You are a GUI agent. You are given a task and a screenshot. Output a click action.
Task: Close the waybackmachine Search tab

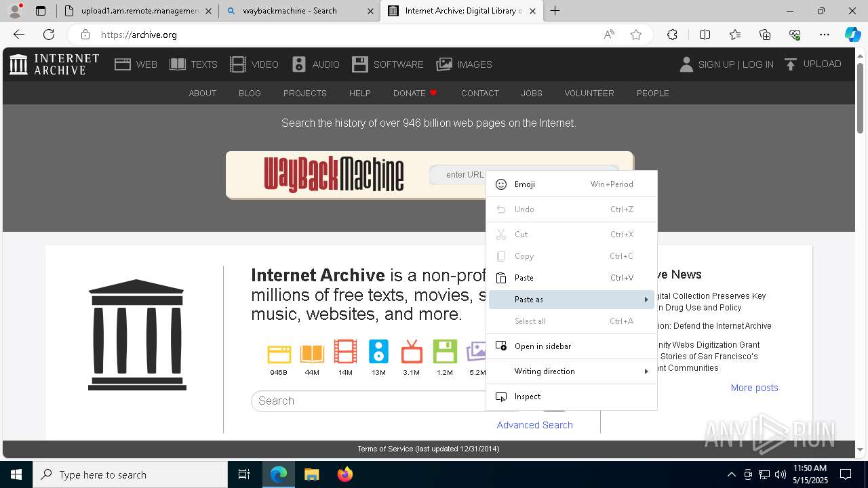pos(370,11)
